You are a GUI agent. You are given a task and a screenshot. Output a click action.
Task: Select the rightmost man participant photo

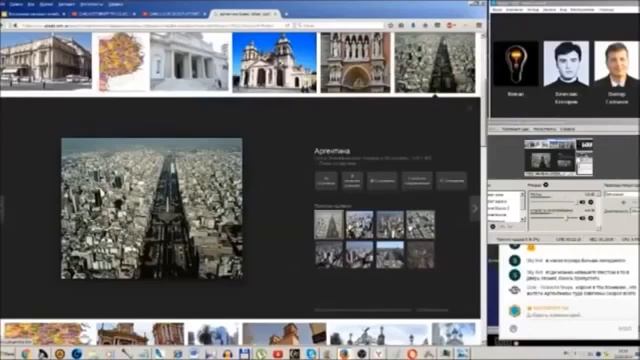(x=616, y=64)
